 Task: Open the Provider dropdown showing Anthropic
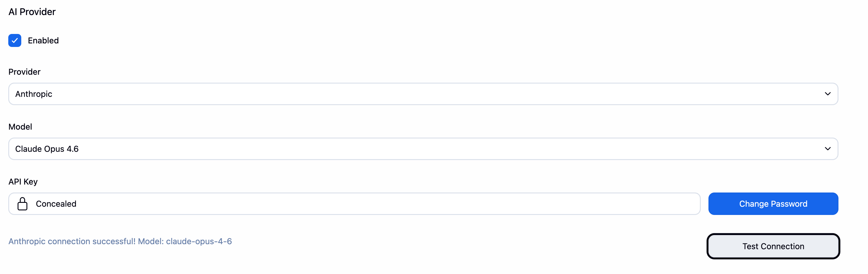423,94
